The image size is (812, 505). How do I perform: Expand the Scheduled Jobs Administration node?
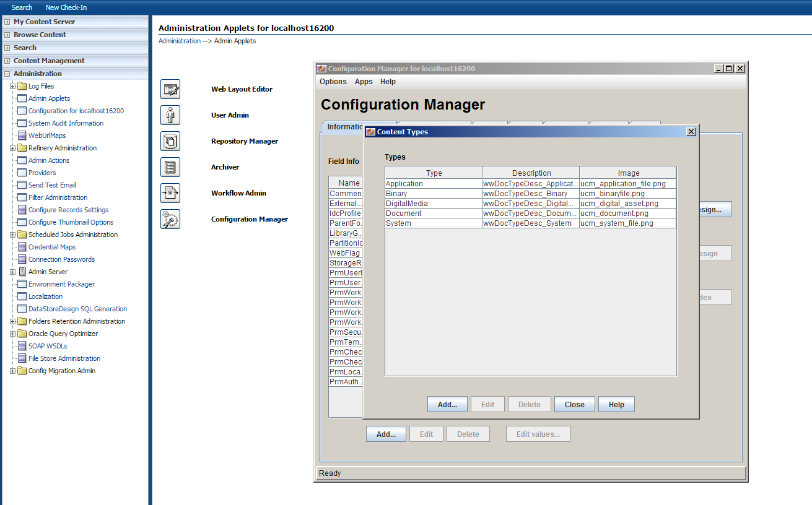coord(12,235)
